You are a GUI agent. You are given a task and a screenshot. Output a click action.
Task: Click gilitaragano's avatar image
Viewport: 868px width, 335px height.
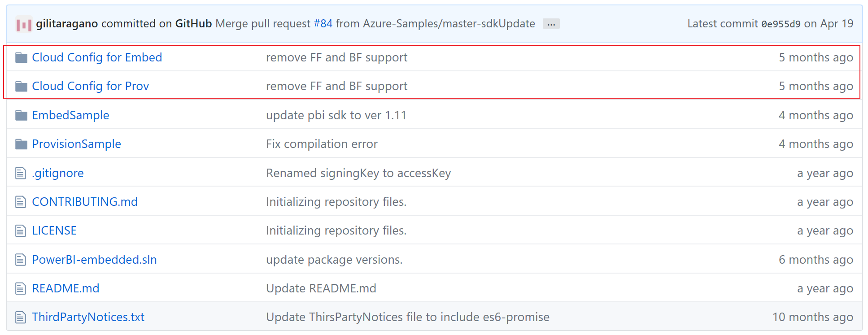point(24,23)
